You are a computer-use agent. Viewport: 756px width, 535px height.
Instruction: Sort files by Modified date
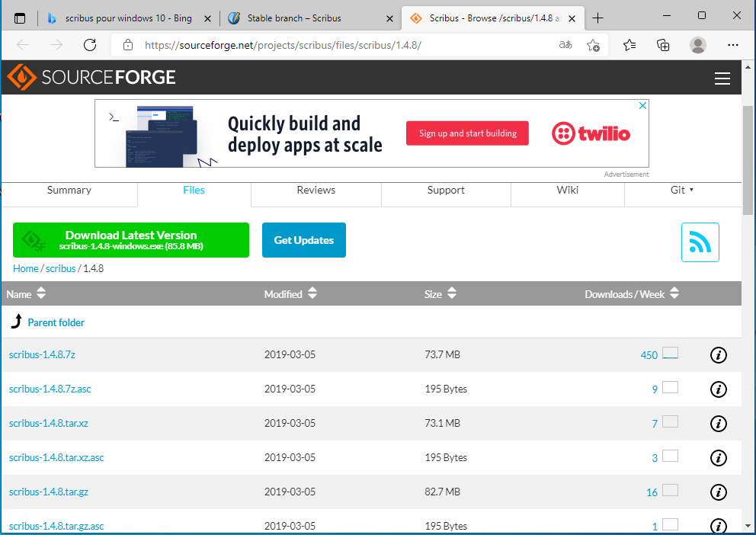[290, 293]
